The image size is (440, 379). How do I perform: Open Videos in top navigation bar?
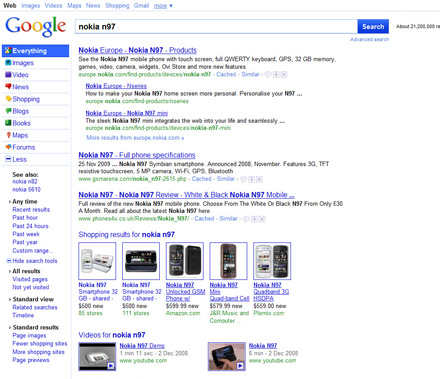[x=53, y=6]
